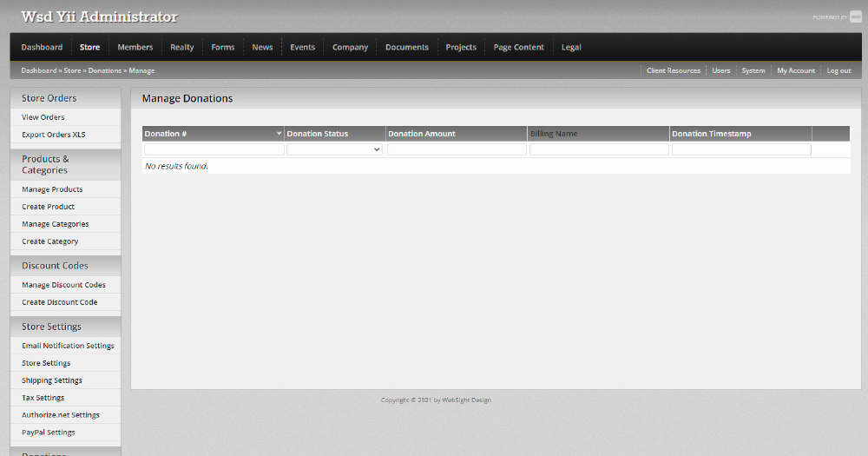Go to the Realty menu
The image size is (868, 456).
[182, 47]
